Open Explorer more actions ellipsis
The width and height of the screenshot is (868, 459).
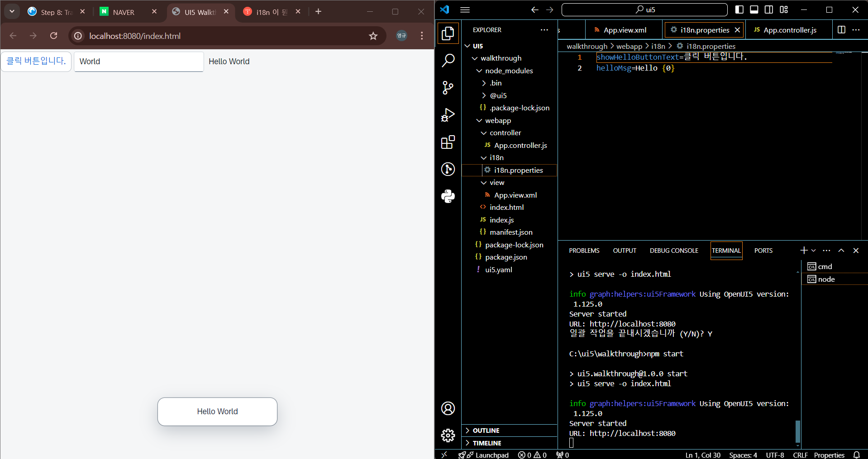click(x=544, y=30)
